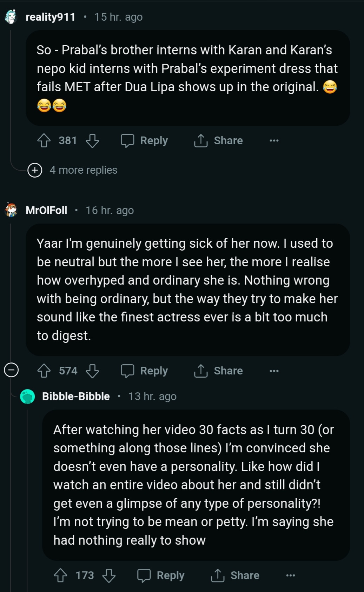This screenshot has height=592, width=364.
Task: Open more options on reality911's comment
Action: [274, 141]
